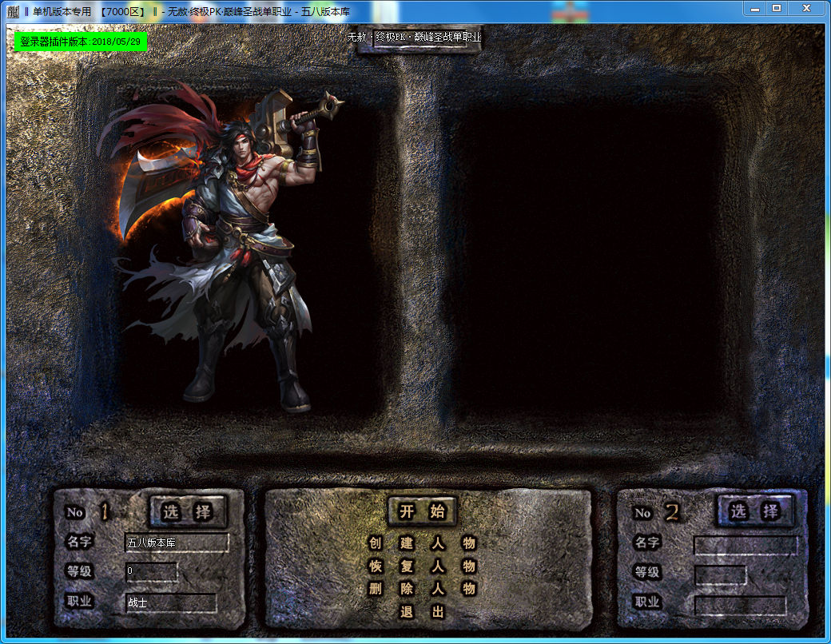
Task: Click 退出 to exit the game
Action: (x=422, y=612)
